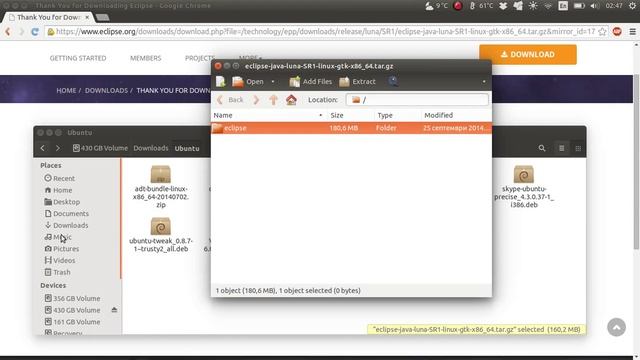Sort archive list by Size column
The height and width of the screenshot is (360, 640).
[350, 116]
